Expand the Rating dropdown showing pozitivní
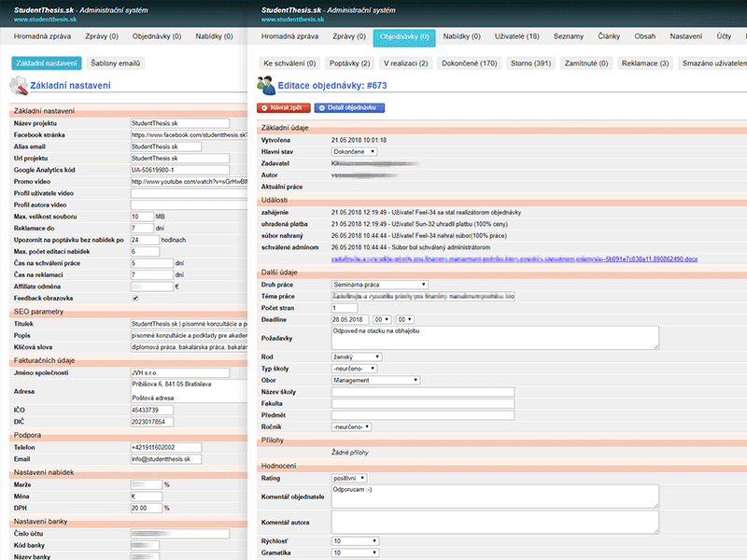The image size is (747, 560). click(x=349, y=478)
